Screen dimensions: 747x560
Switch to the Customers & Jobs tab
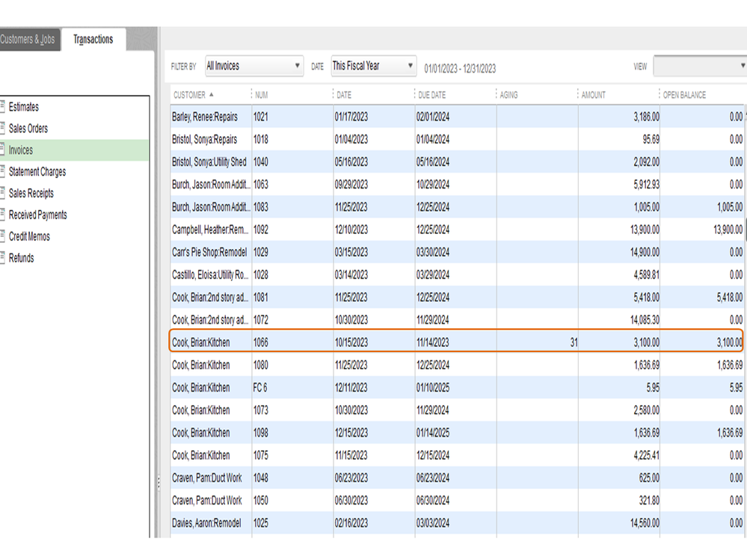[x=28, y=40]
